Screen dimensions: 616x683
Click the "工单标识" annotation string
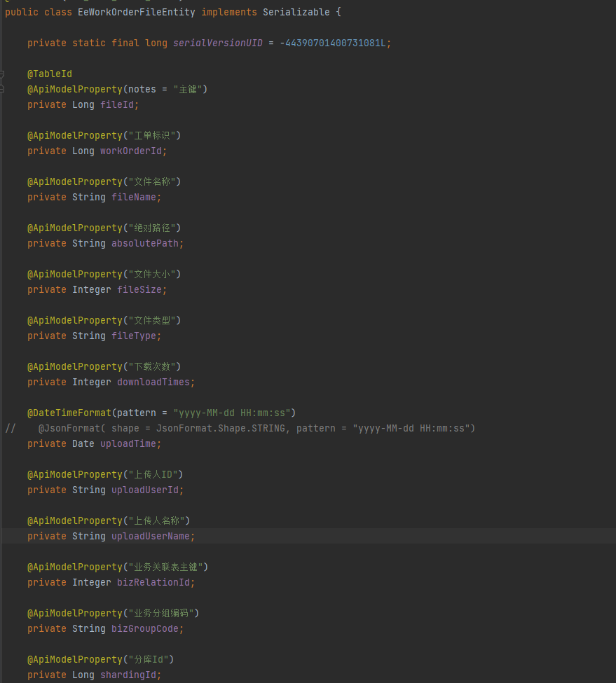[x=152, y=135]
